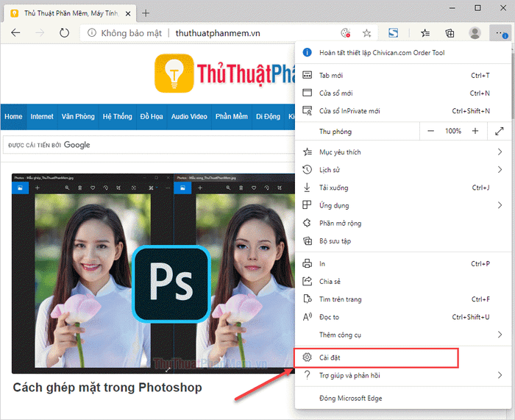The height and width of the screenshot is (420, 515).
Task: Open the Hệ Thống navigation link
Action: point(117,116)
